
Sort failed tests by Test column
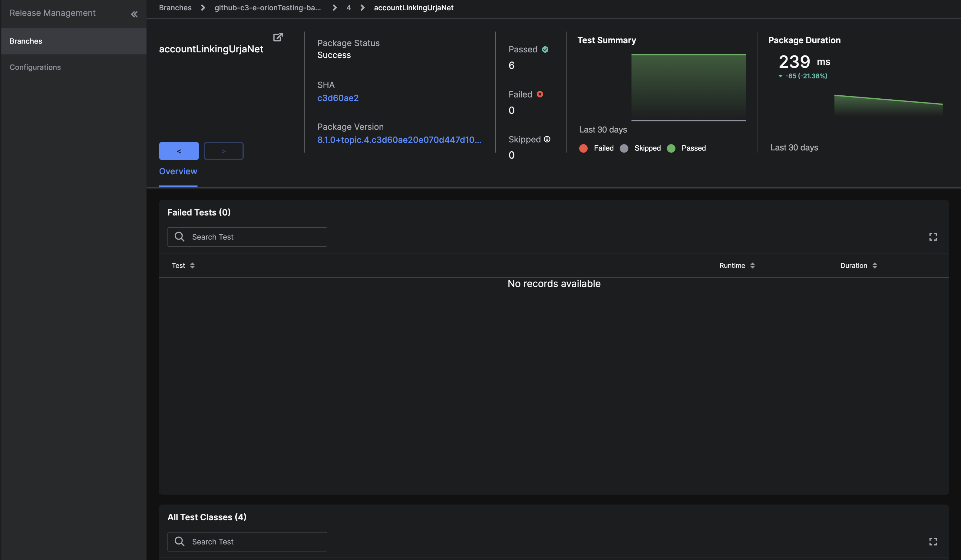183,265
